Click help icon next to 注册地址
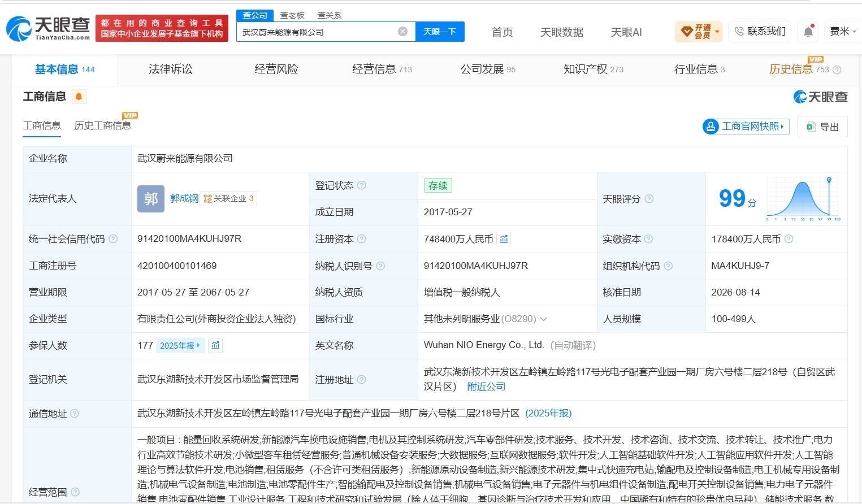Viewport: 862px width, 504px height. pyautogui.click(x=362, y=380)
